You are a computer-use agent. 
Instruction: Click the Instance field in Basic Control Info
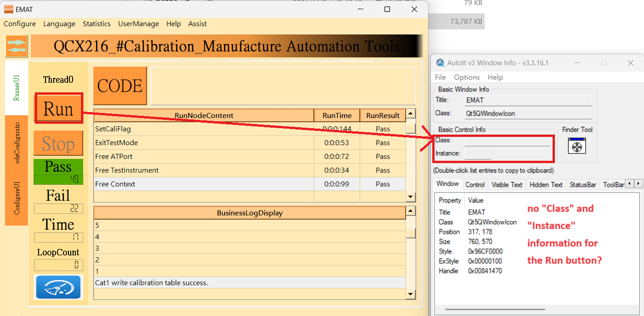pyautogui.click(x=478, y=153)
